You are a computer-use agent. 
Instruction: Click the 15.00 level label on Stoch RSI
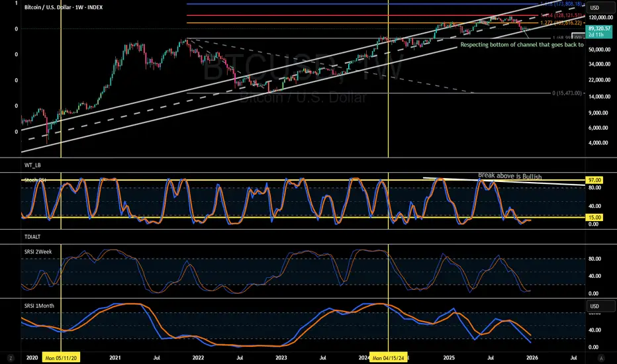pos(594,217)
